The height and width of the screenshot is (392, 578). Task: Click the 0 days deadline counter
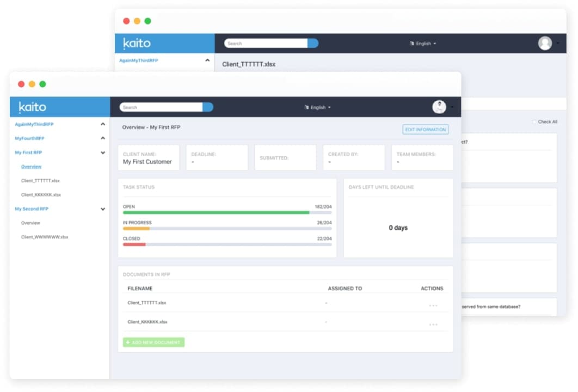398,228
